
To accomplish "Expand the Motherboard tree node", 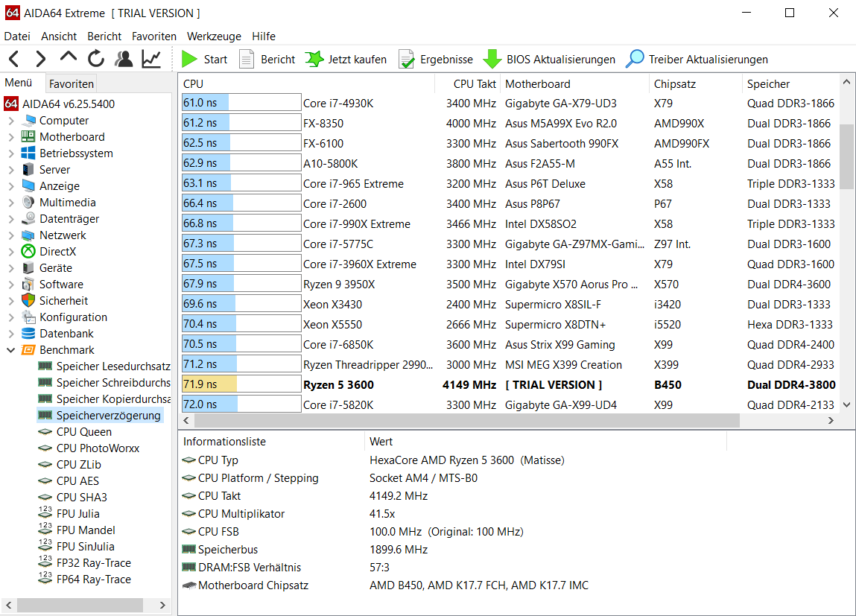I will click(11, 137).
